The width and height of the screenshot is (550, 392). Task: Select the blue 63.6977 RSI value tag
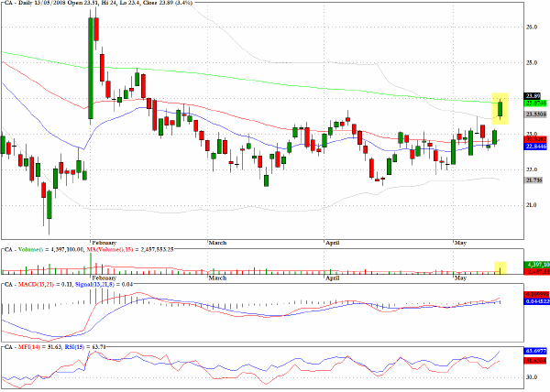[x=535, y=351]
